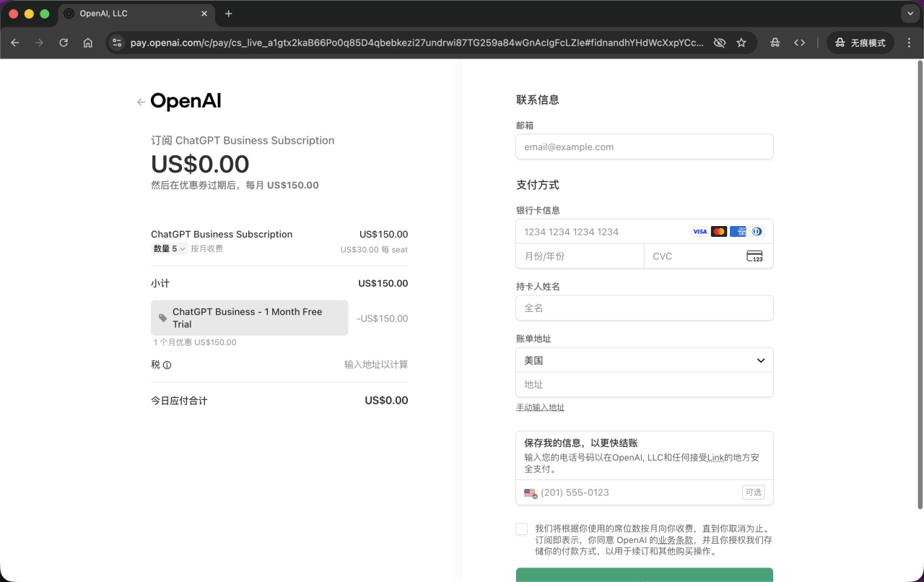Open the browser home page
Viewport: 924px width, 582px height.
pyautogui.click(x=88, y=43)
